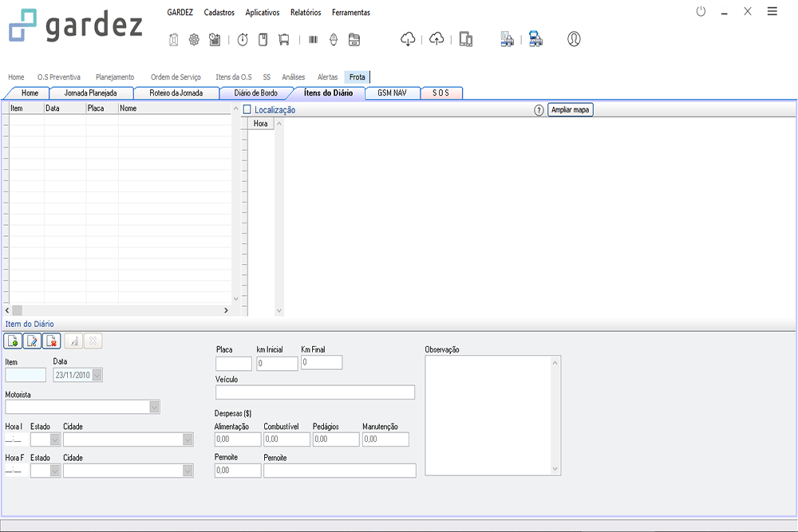Screen dimensions: 798x532
Task: Click the cloud upload icon
Action: click(x=437, y=39)
